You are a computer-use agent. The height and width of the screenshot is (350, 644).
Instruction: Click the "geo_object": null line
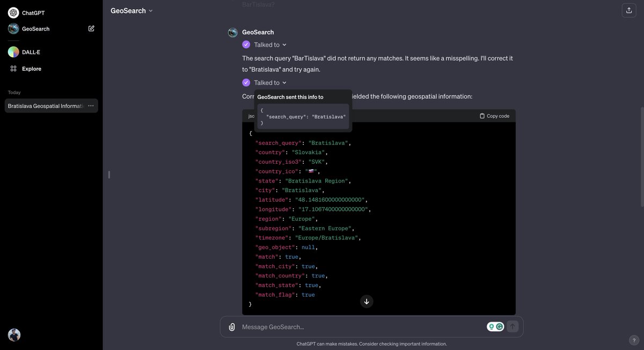click(x=287, y=247)
